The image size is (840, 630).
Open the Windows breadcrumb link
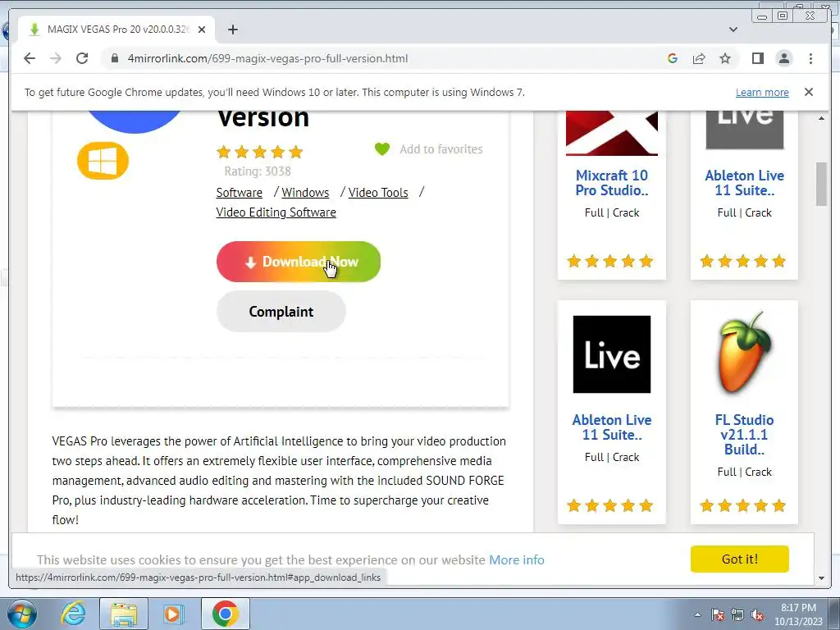[x=305, y=192]
